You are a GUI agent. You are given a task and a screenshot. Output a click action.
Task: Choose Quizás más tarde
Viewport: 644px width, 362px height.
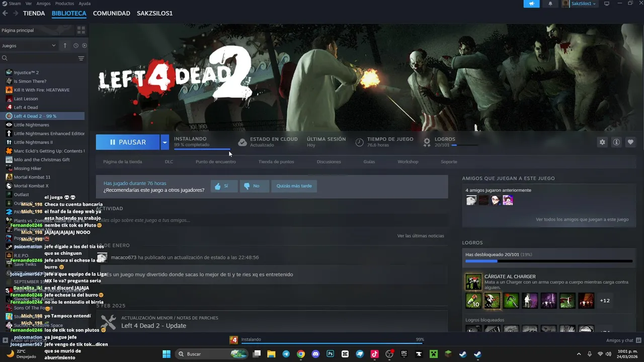pos(294,186)
